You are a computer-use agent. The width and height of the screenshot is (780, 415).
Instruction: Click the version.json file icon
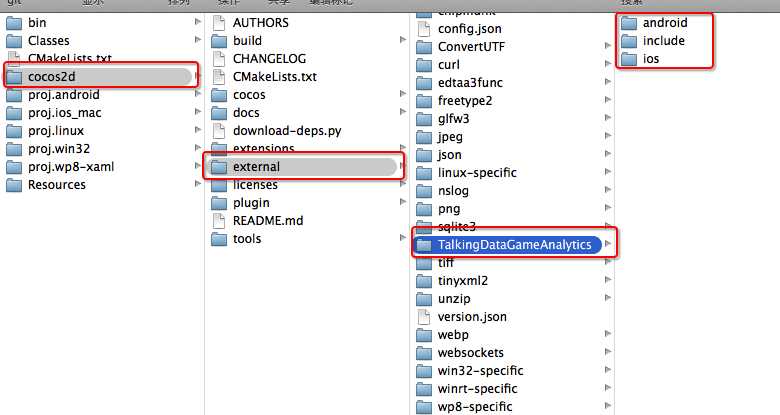click(x=424, y=317)
